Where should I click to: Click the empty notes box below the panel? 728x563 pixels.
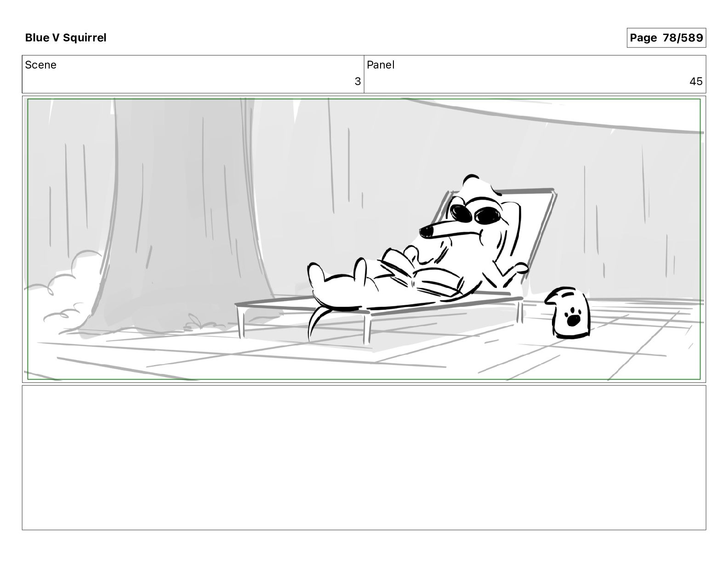364,458
